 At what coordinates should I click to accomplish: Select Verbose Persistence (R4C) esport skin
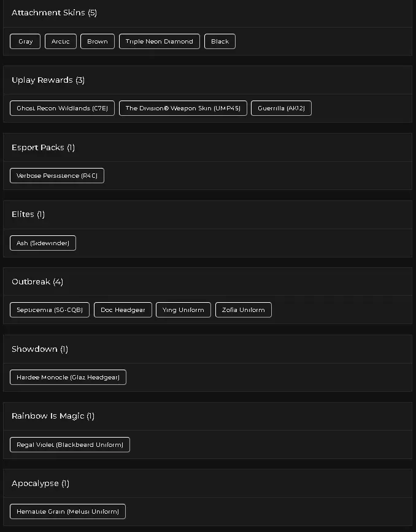57,176
